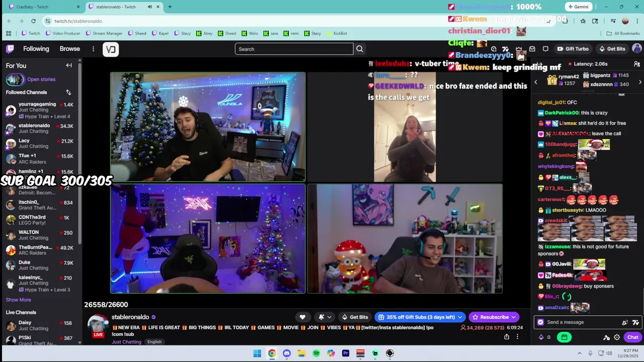Viewport: 644px width, 362px height.
Task: Open the party popper icon in message box
Action: pyautogui.click(x=625, y=322)
